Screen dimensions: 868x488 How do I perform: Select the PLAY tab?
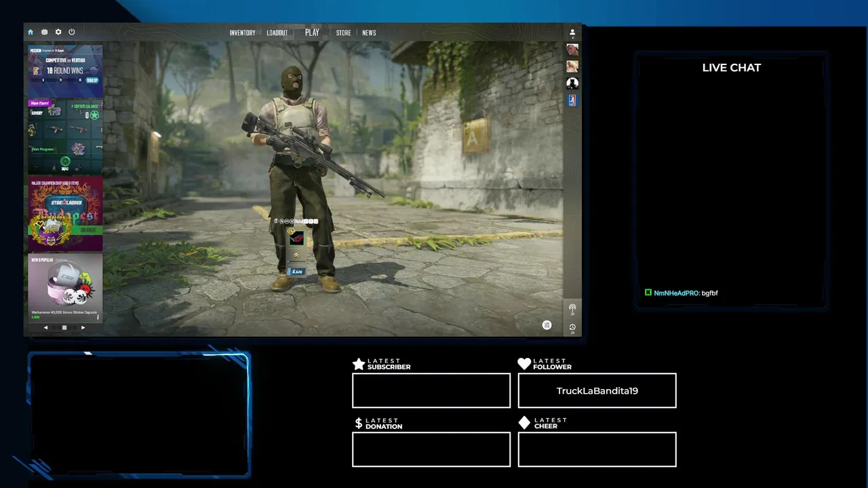pos(312,33)
